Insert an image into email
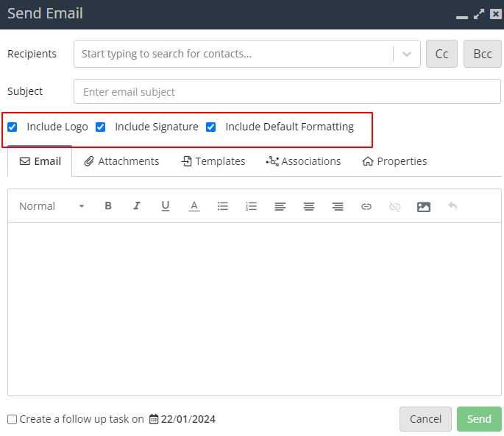The height and width of the screenshot is (436, 504). point(424,206)
